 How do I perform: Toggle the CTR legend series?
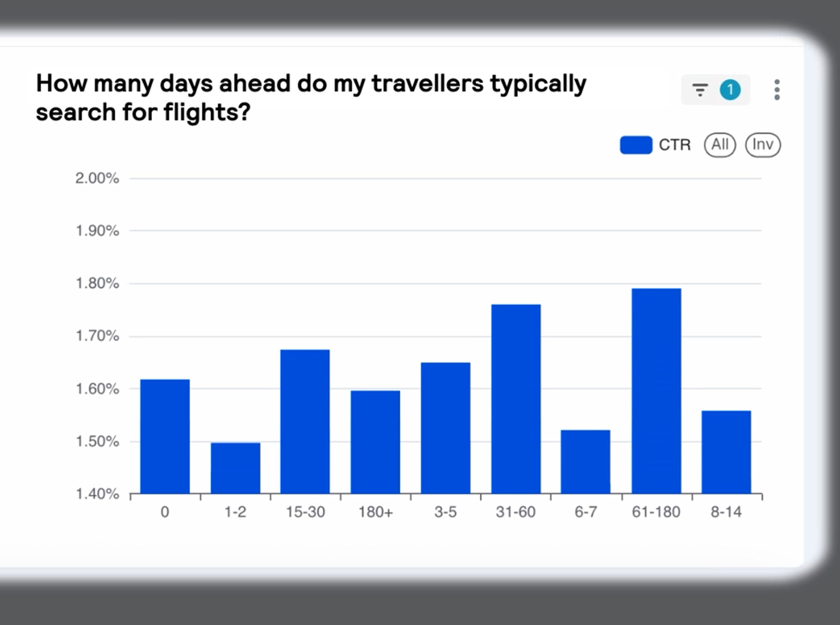674,145
